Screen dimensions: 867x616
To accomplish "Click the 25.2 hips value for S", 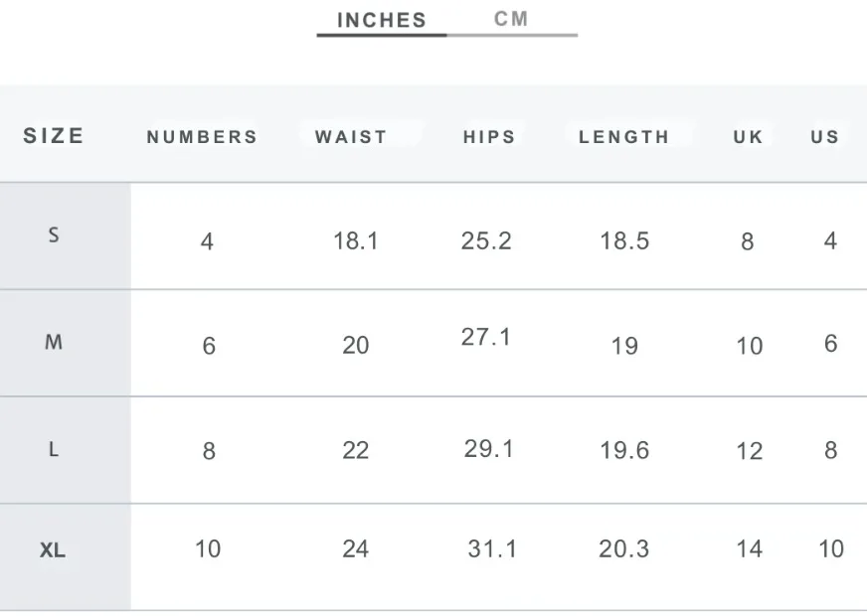I will pyautogui.click(x=486, y=240).
